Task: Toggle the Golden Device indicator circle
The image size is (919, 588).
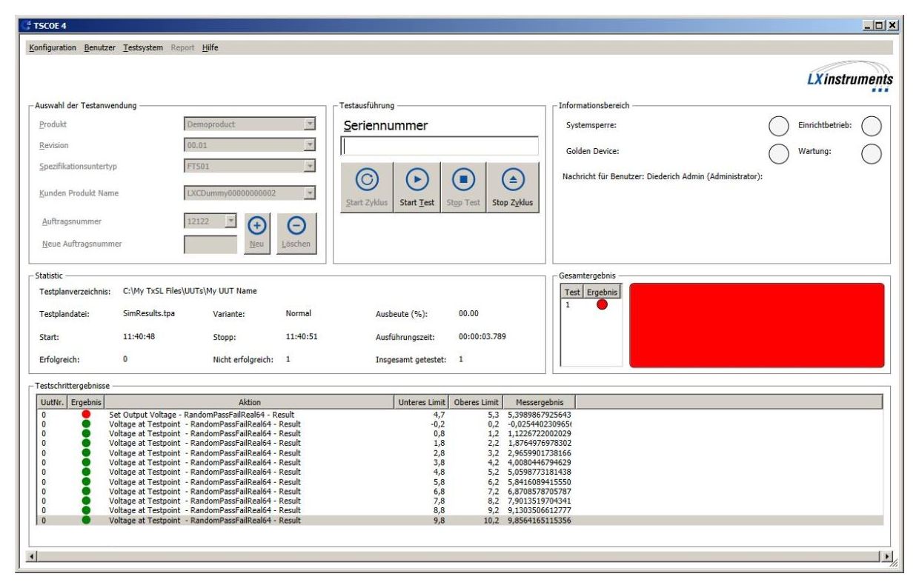Action: click(x=778, y=153)
